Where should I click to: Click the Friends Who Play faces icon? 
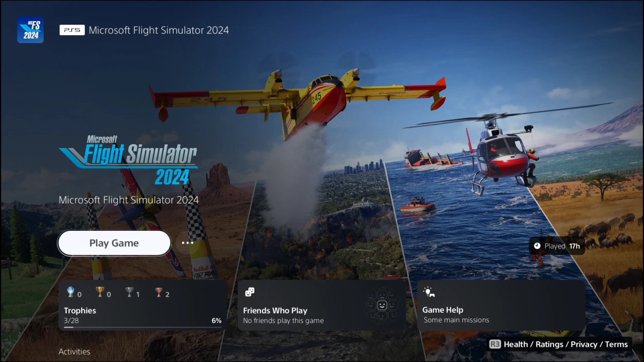tap(250, 292)
